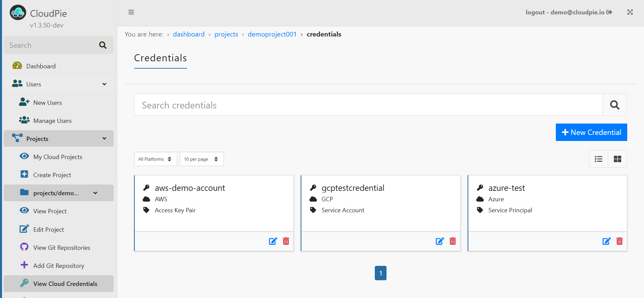This screenshot has height=298, width=644.
Task: Open the azure-test card title
Action: click(507, 188)
